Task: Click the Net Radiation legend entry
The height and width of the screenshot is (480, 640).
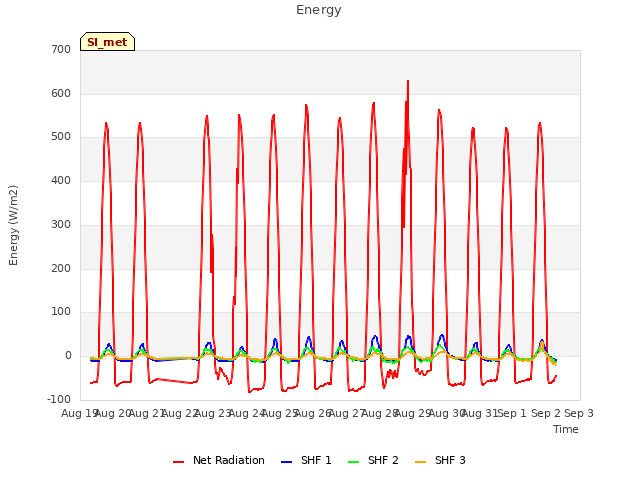Action: pyautogui.click(x=219, y=460)
